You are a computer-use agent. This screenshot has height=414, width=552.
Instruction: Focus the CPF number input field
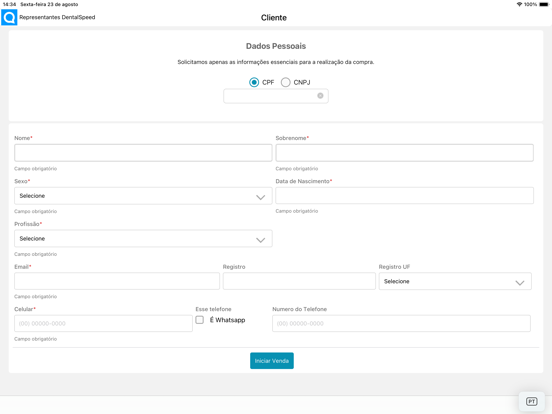pyautogui.click(x=276, y=96)
